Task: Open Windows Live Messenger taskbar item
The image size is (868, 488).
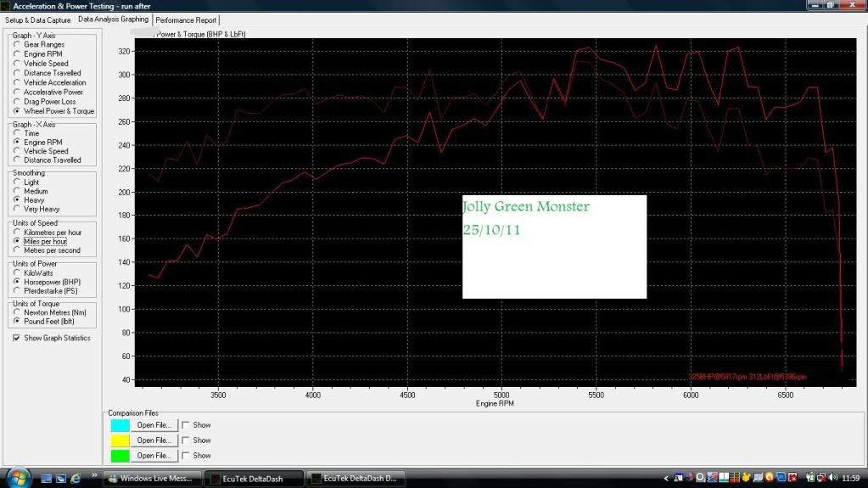Action: coord(154,479)
